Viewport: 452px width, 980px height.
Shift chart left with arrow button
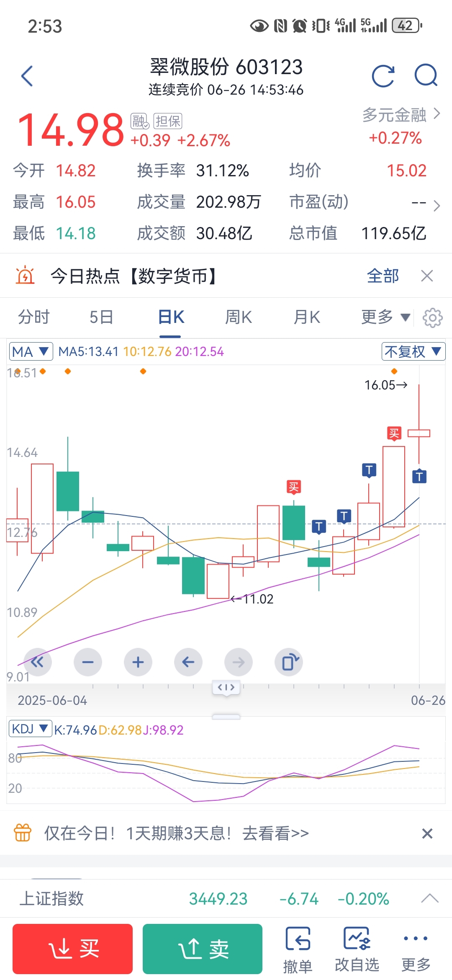(188, 662)
